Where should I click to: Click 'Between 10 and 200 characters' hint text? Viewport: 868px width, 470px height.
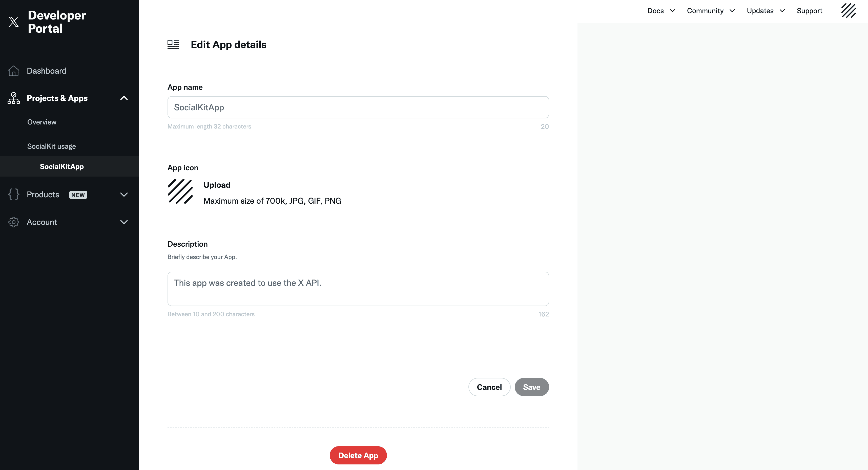211,314
